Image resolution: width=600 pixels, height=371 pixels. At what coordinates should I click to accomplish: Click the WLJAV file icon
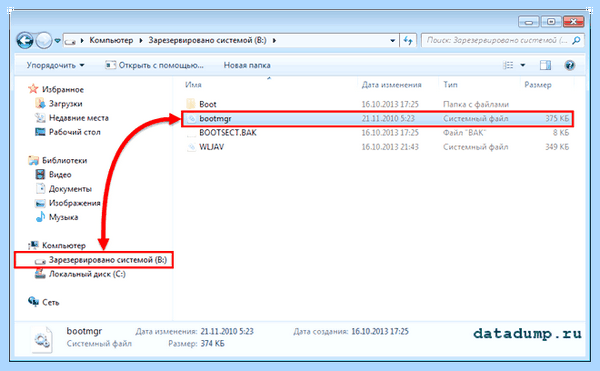pyautogui.click(x=191, y=147)
